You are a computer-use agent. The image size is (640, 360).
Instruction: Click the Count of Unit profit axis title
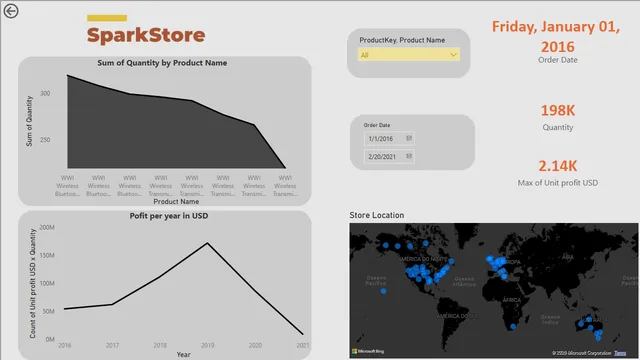(33, 283)
